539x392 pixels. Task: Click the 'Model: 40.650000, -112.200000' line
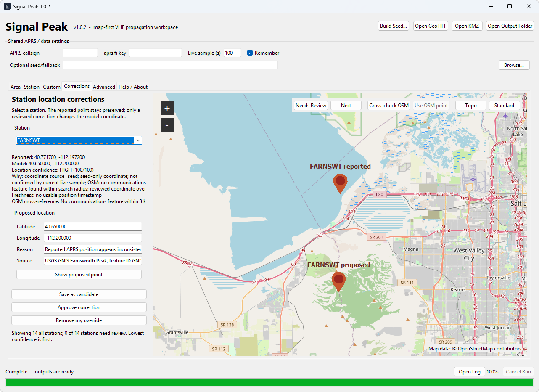(45, 164)
